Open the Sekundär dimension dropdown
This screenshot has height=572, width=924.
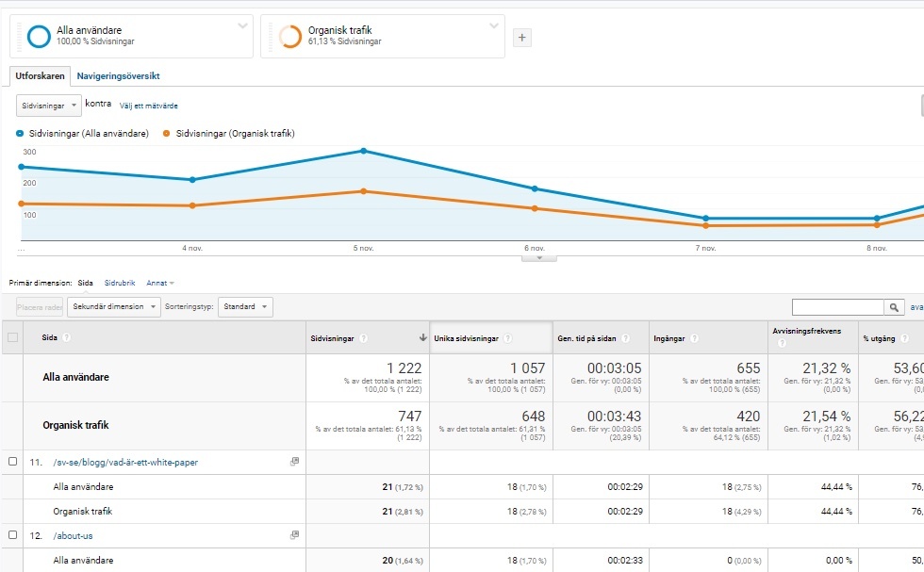tap(113, 307)
